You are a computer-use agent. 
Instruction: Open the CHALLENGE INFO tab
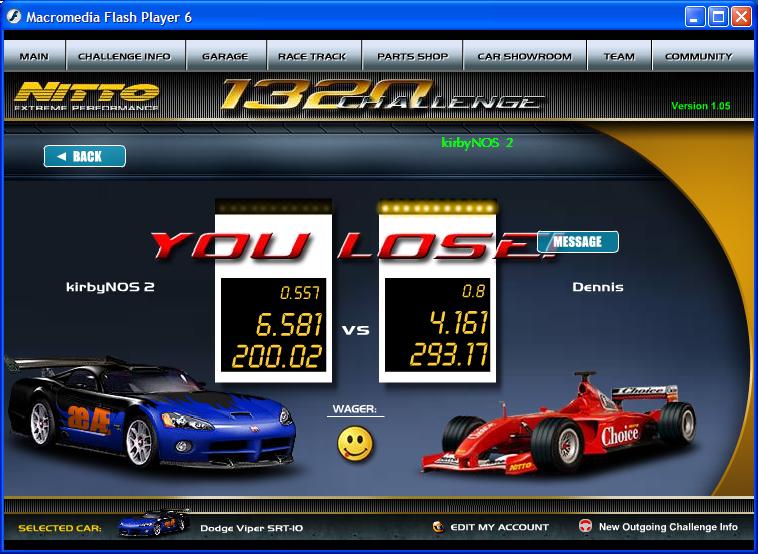click(x=125, y=56)
